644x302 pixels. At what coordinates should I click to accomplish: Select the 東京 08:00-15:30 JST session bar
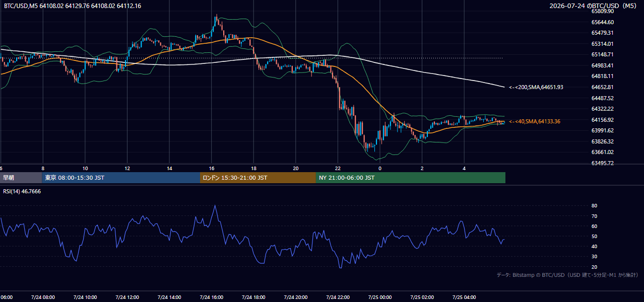point(121,178)
